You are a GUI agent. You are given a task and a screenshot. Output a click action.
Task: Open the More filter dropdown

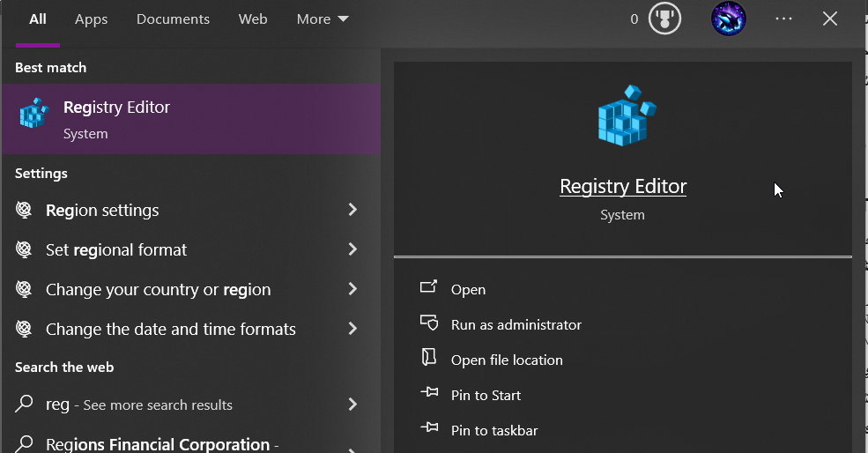[x=323, y=19]
